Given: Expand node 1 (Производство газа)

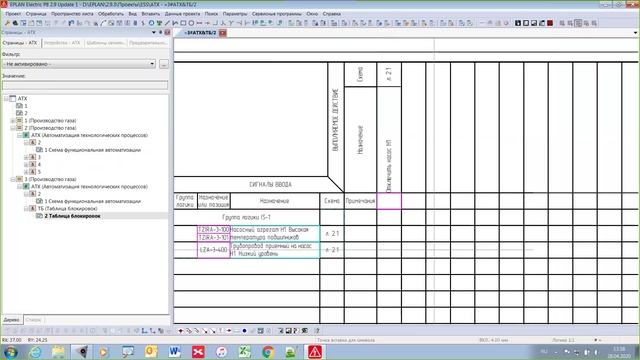Looking at the screenshot, I should (x=13, y=120).
